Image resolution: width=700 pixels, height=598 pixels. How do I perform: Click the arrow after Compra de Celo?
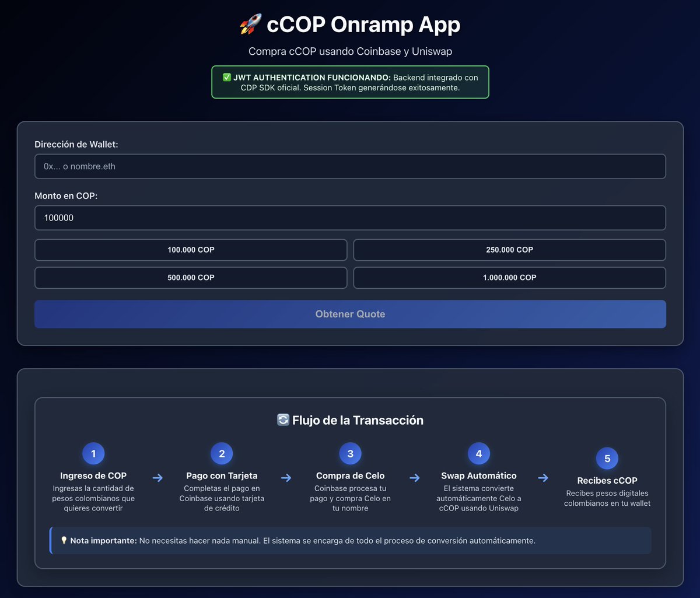tap(415, 478)
